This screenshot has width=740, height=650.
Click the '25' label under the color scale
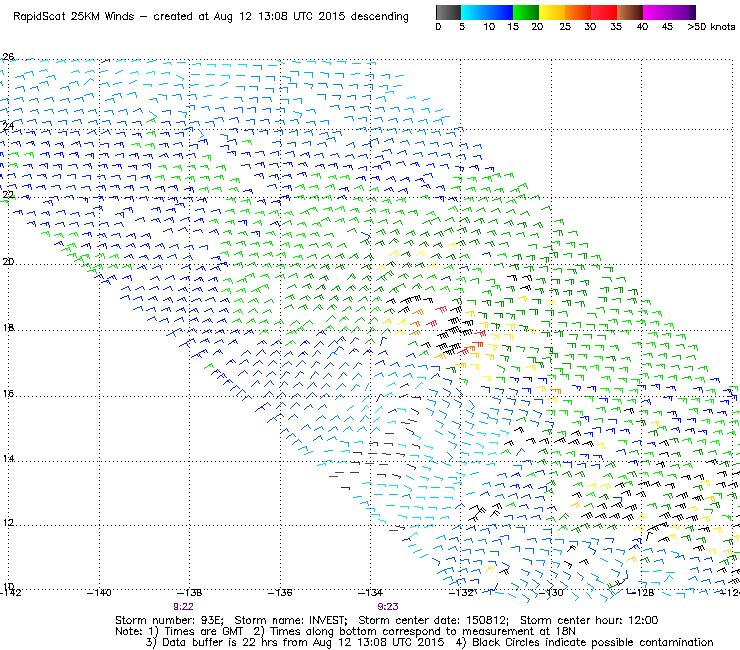[x=565, y=27]
